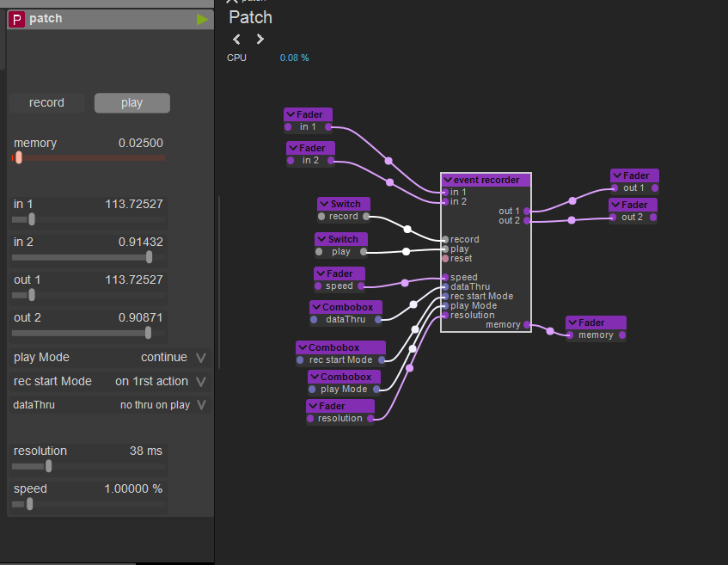Click the memory value field
Viewport: 728px width, 565px height.
pos(140,144)
